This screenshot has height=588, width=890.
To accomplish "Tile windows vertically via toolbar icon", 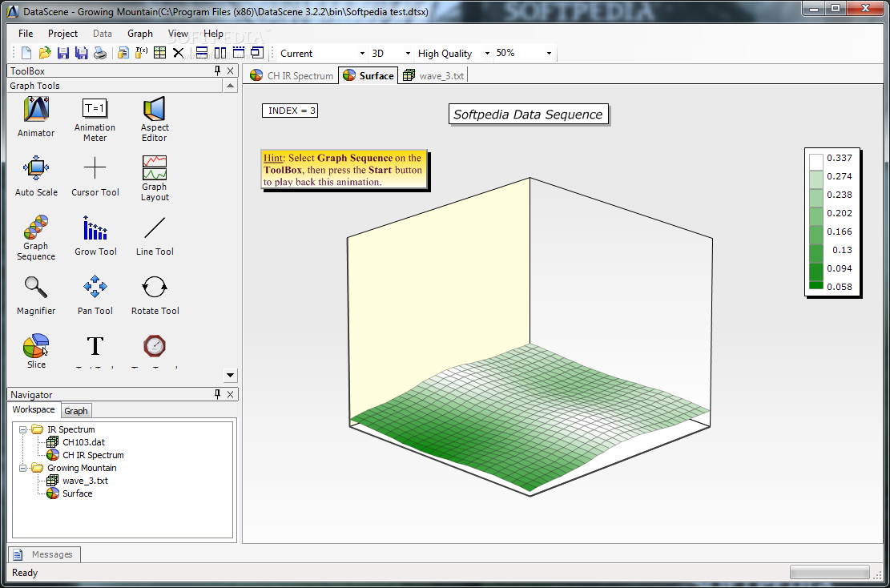I will (220, 54).
